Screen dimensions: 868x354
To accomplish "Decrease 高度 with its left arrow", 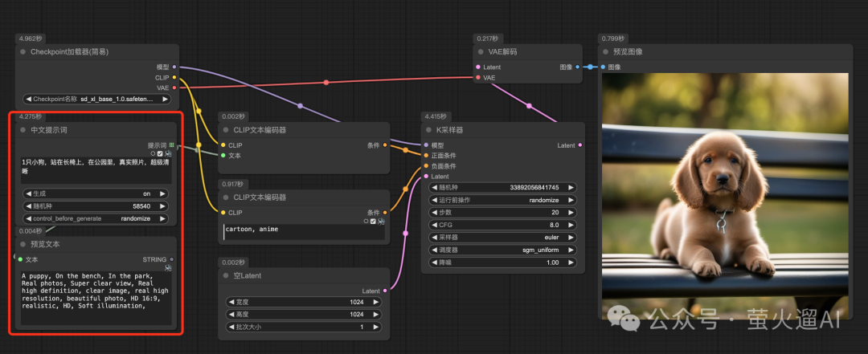I will point(231,314).
